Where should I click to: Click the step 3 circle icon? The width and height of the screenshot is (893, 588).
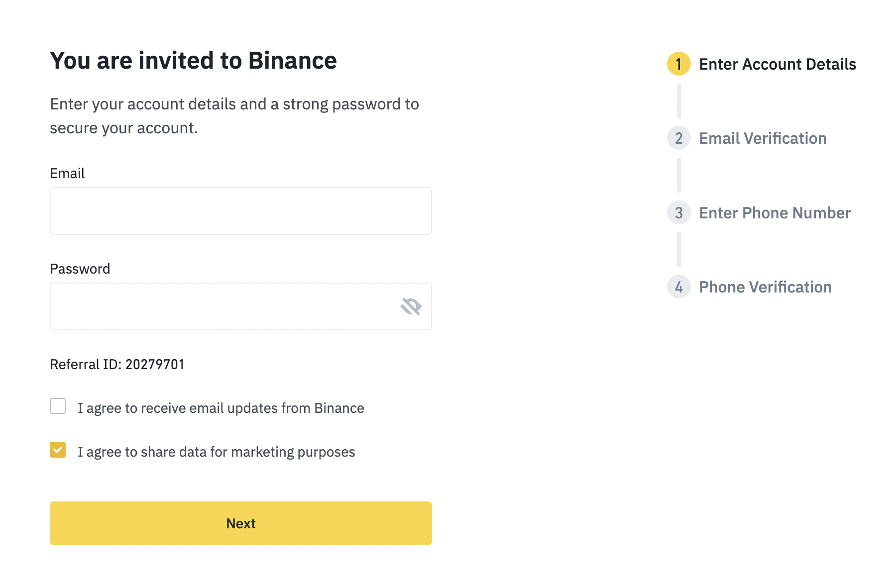tap(678, 213)
